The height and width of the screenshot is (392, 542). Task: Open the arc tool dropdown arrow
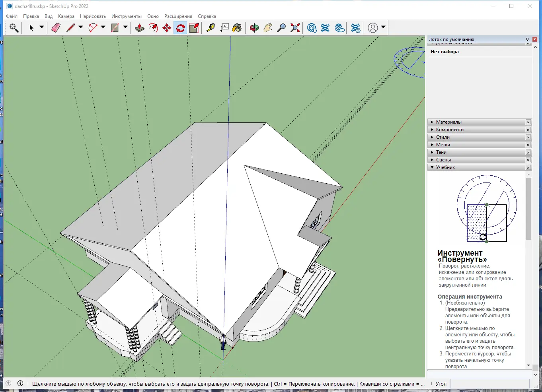coord(103,27)
